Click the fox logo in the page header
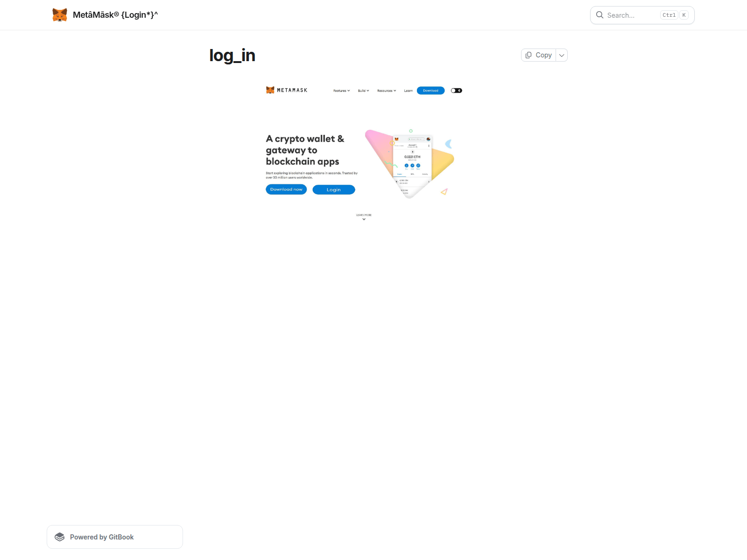Image resolution: width=747 pixels, height=560 pixels. pos(60,15)
